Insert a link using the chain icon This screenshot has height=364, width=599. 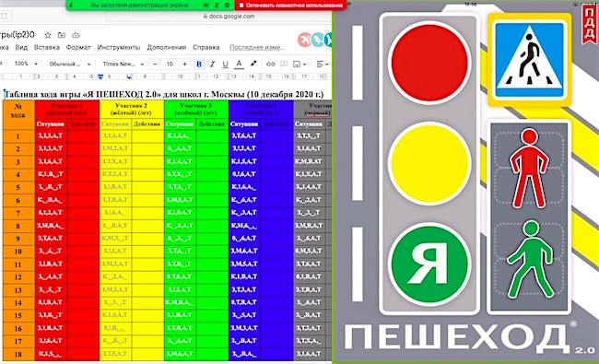pos(271,65)
